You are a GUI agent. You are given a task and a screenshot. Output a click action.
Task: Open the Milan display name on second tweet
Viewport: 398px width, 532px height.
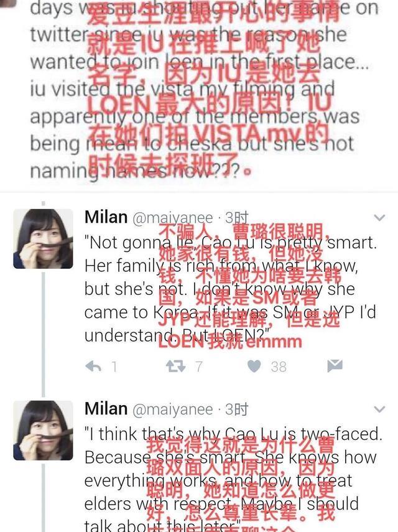point(106,409)
